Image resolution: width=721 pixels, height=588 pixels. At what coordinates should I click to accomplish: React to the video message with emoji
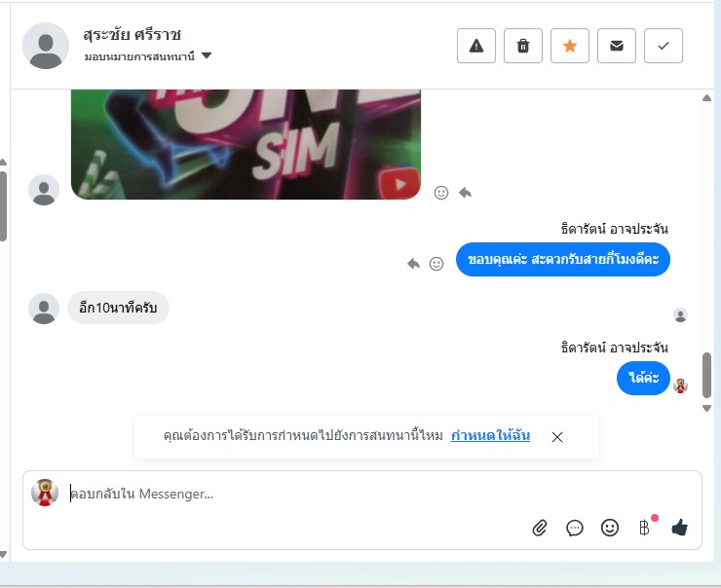pos(441,193)
